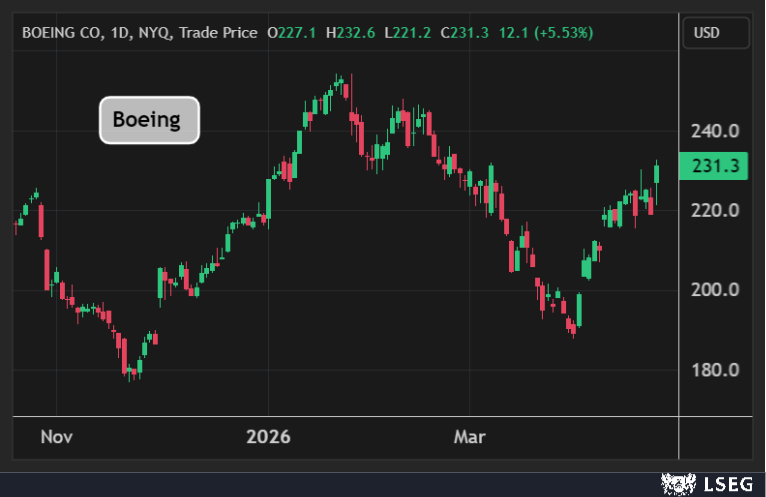Click the 240.0 price axis label

pos(714,131)
